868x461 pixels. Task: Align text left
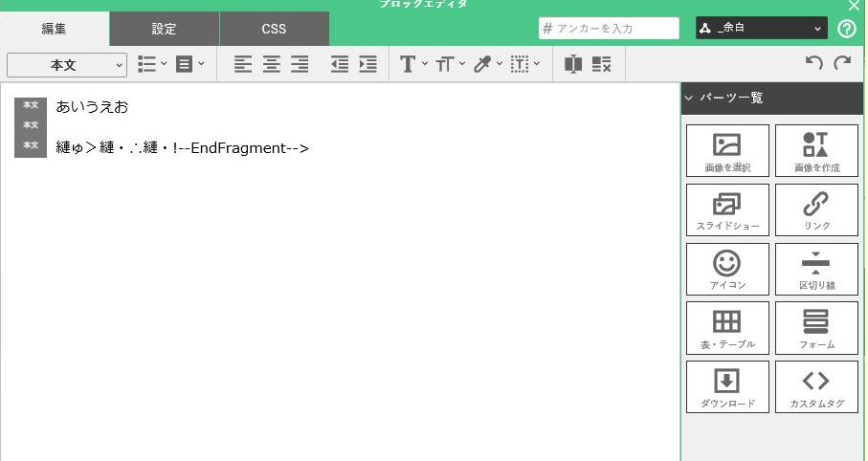[243, 64]
